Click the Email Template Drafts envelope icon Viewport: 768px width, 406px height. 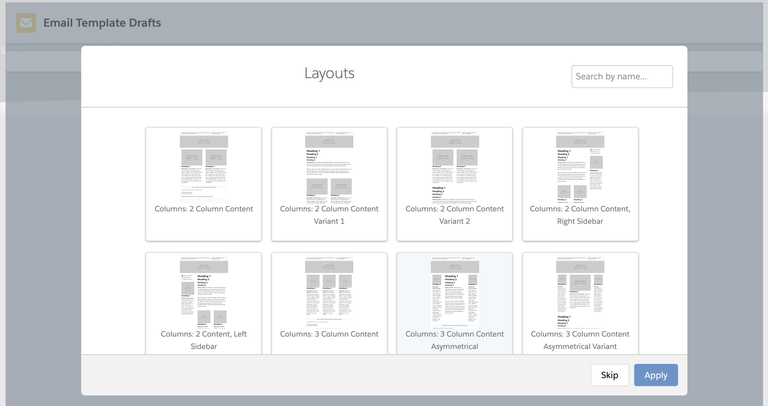pos(26,23)
